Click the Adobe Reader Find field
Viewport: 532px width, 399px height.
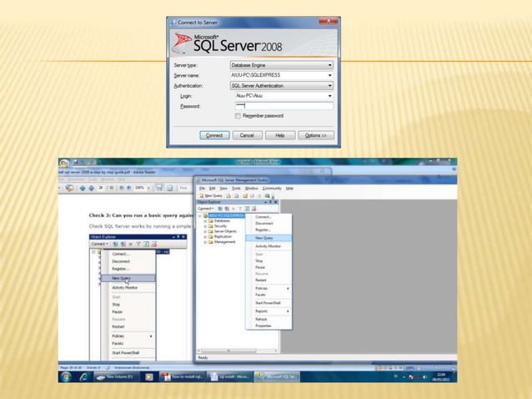point(184,188)
